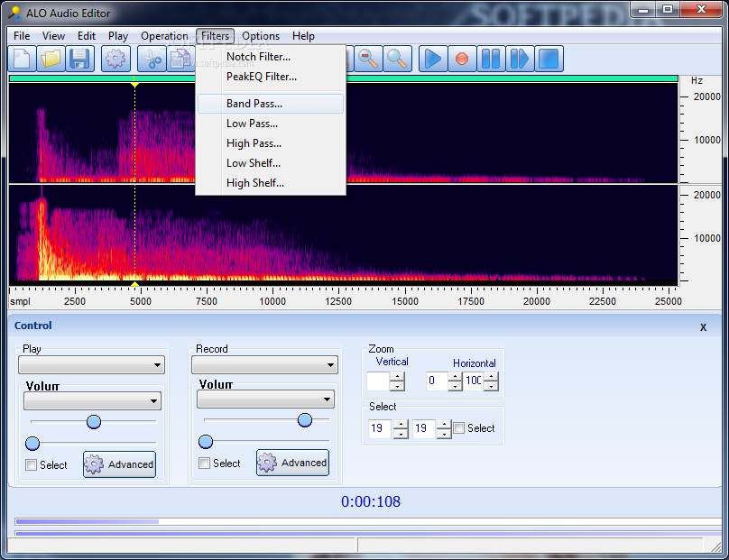729x560 pixels.
Task: Click the Vertical zoom input field
Action: [378, 381]
